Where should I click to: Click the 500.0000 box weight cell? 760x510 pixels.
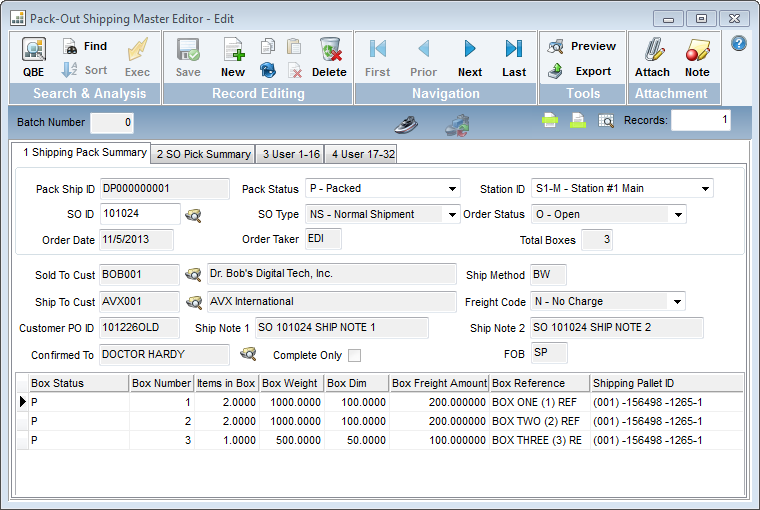[291, 440]
